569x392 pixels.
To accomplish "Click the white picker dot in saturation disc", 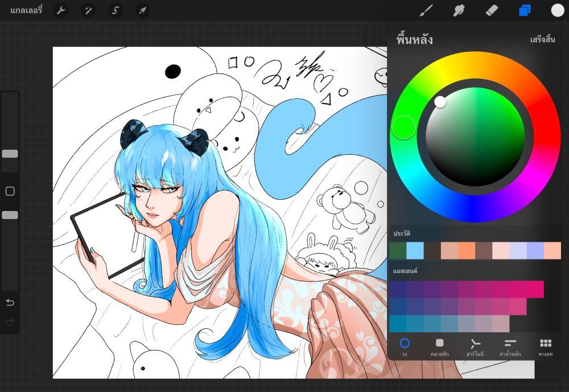I will pos(440,102).
